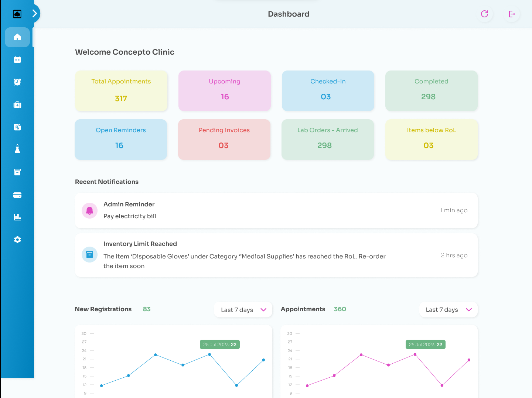The image size is (532, 398).
Task: Open the Last 7 days filter for New Registrations
Action: (x=243, y=309)
